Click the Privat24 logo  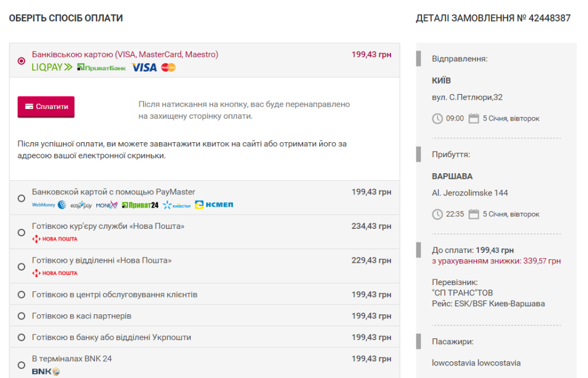click(140, 205)
